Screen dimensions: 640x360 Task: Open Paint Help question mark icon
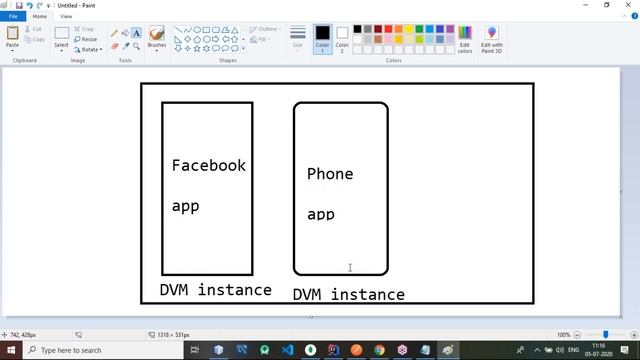pyautogui.click(x=635, y=16)
